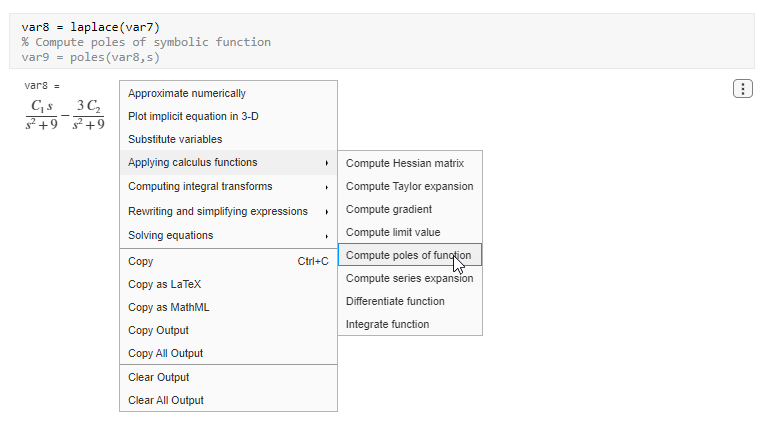Click the var8 symbolic output expression
The width and height of the screenshot is (764, 425).
[65, 115]
